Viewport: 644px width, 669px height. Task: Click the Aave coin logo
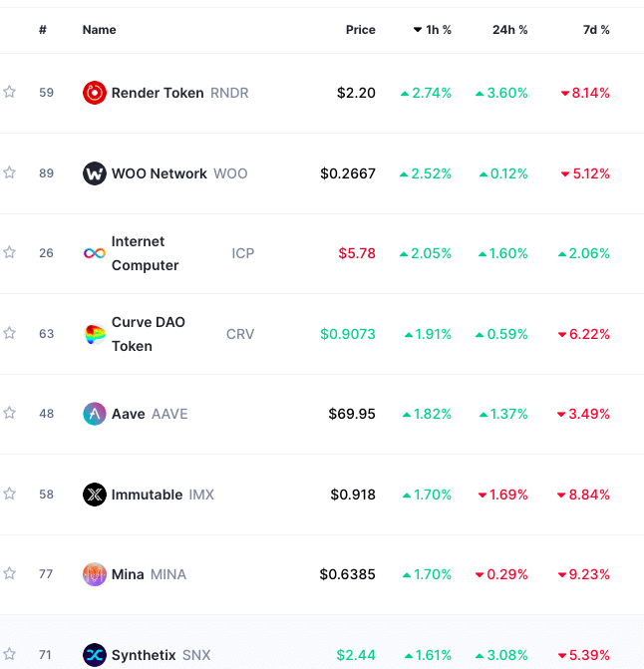95,414
